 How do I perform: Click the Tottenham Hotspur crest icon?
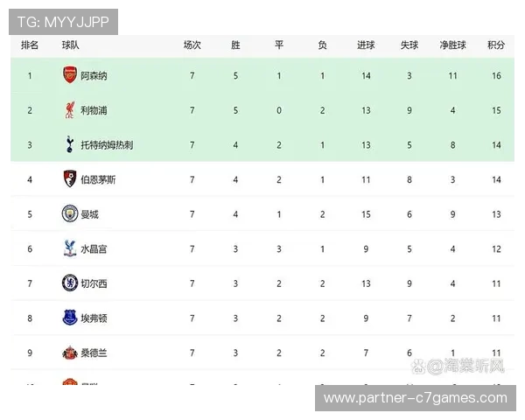(x=70, y=144)
